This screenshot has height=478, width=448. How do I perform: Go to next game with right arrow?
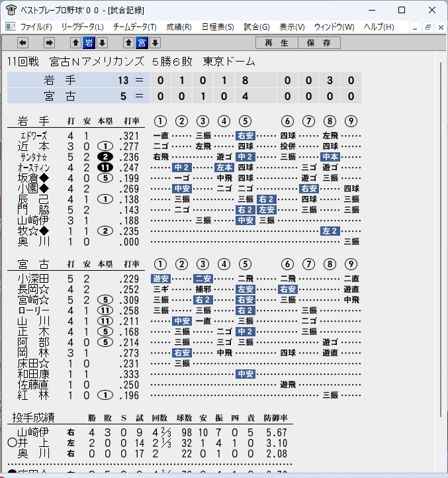[49, 43]
